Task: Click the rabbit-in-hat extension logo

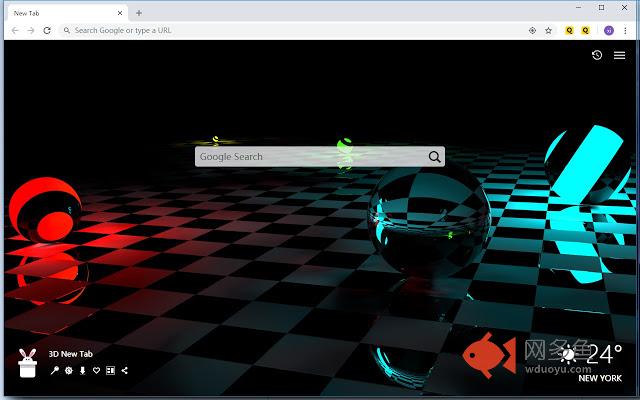Action: tap(28, 363)
